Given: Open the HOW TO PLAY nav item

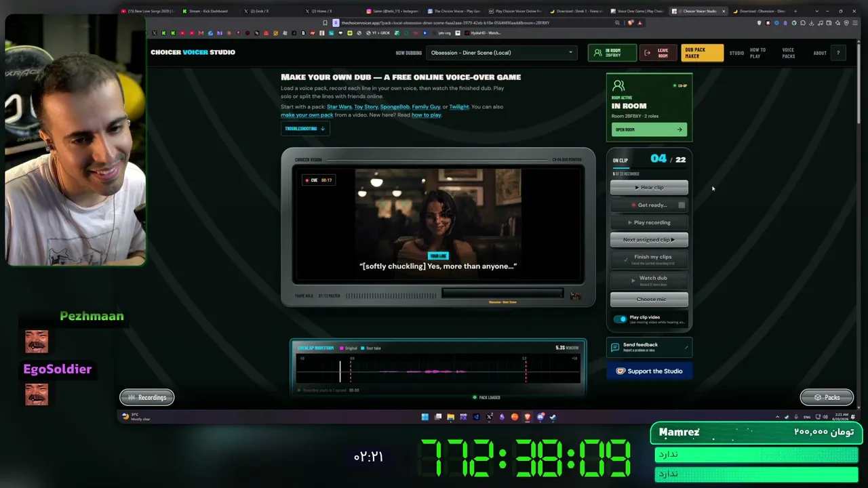Looking at the screenshot, I should [757, 53].
